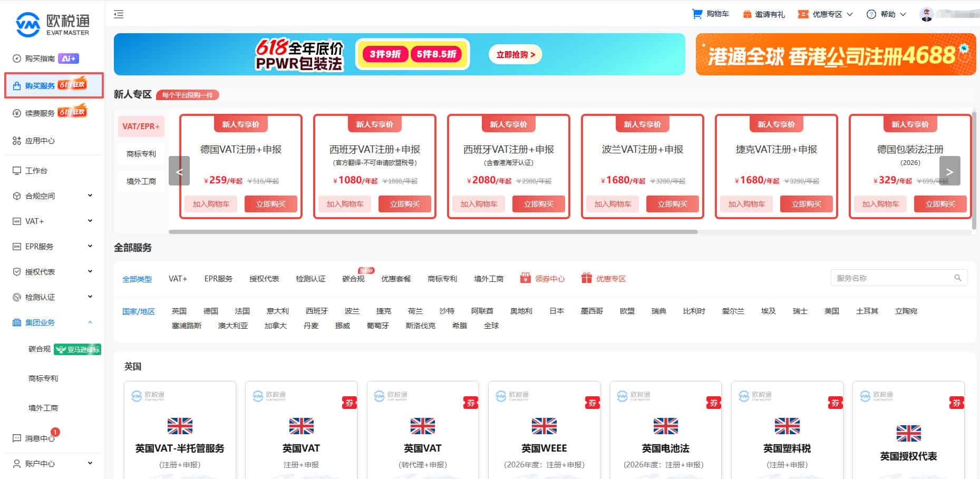Show next newcomer offers with right arrow
Image resolution: width=980 pixels, height=479 pixels.
pos(950,171)
